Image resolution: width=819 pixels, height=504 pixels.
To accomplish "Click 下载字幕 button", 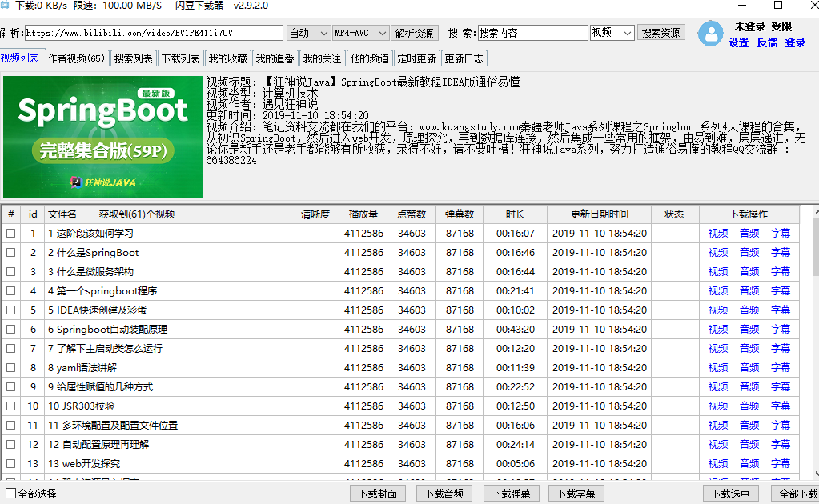I will point(576,493).
